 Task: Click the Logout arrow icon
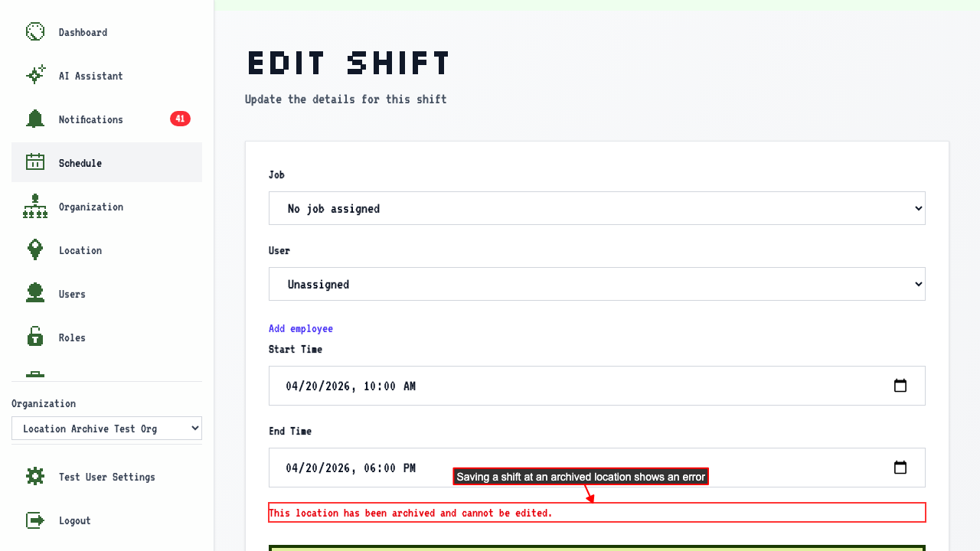[35, 520]
